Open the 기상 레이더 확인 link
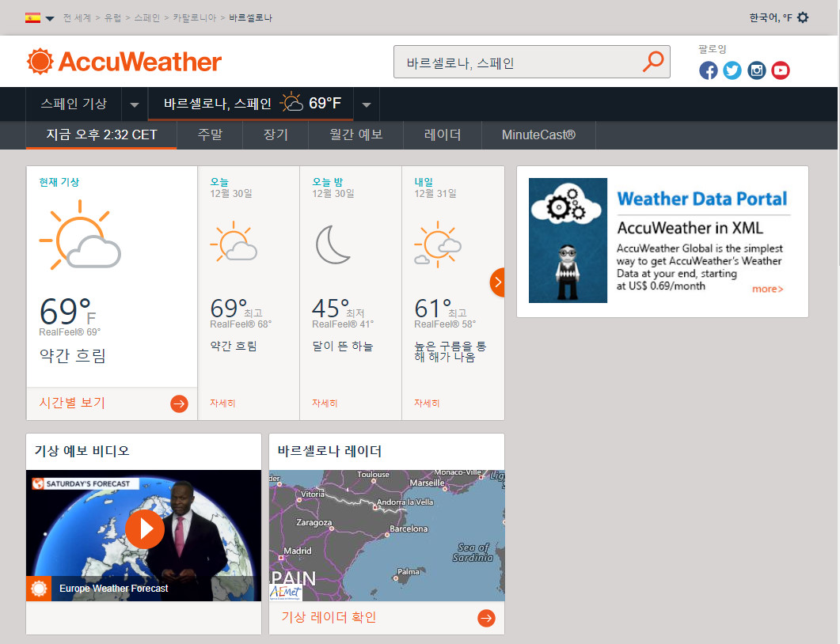Viewport: 840px width, 644px height. pos(329,617)
